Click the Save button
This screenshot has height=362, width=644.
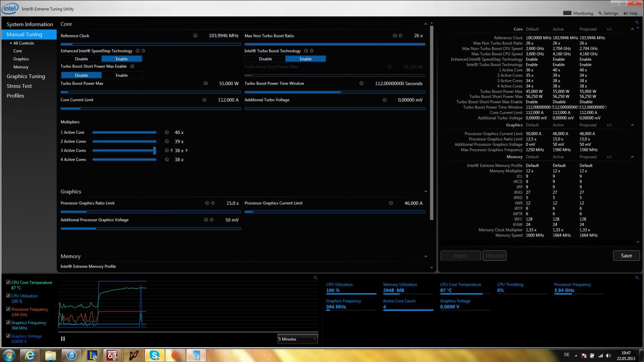[626, 256]
